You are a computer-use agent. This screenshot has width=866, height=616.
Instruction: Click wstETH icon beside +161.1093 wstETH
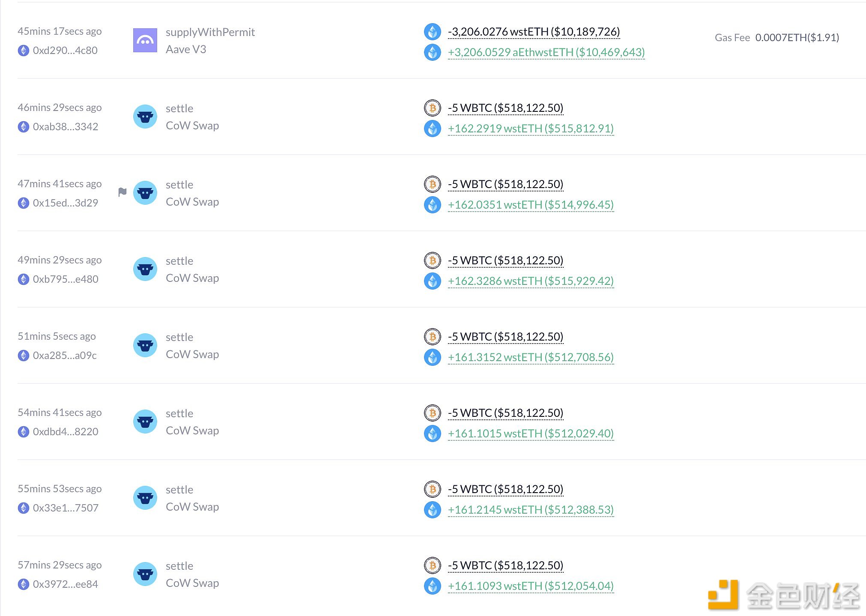coord(433,586)
